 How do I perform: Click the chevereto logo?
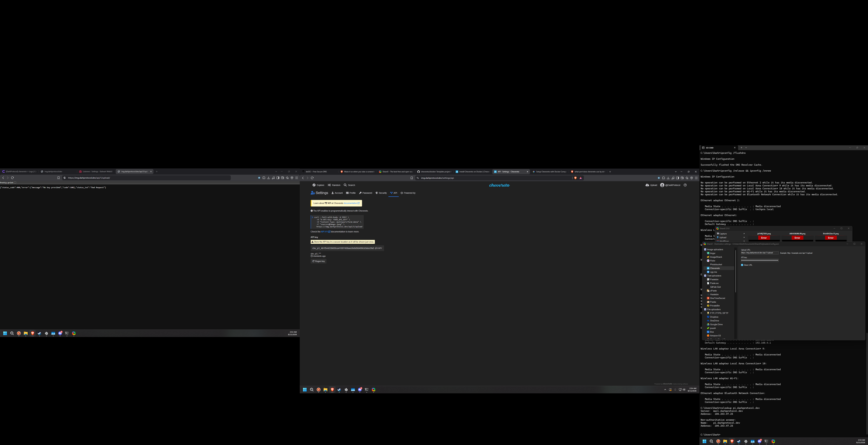tap(499, 185)
